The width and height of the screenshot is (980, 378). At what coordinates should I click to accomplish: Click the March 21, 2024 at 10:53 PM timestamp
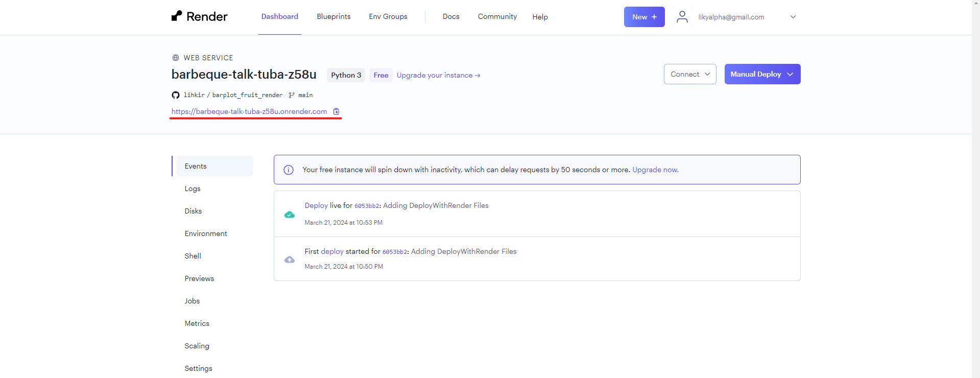(344, 223)
